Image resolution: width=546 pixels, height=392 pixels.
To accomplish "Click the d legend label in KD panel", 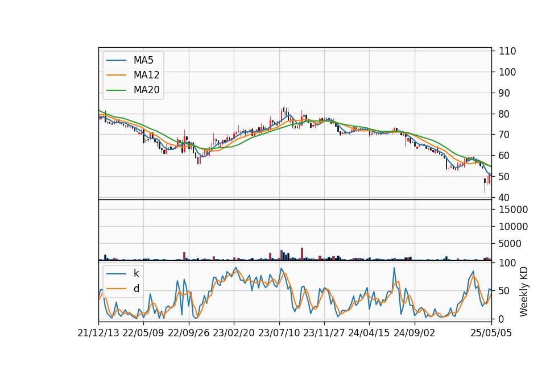I will tap(136, 289).
